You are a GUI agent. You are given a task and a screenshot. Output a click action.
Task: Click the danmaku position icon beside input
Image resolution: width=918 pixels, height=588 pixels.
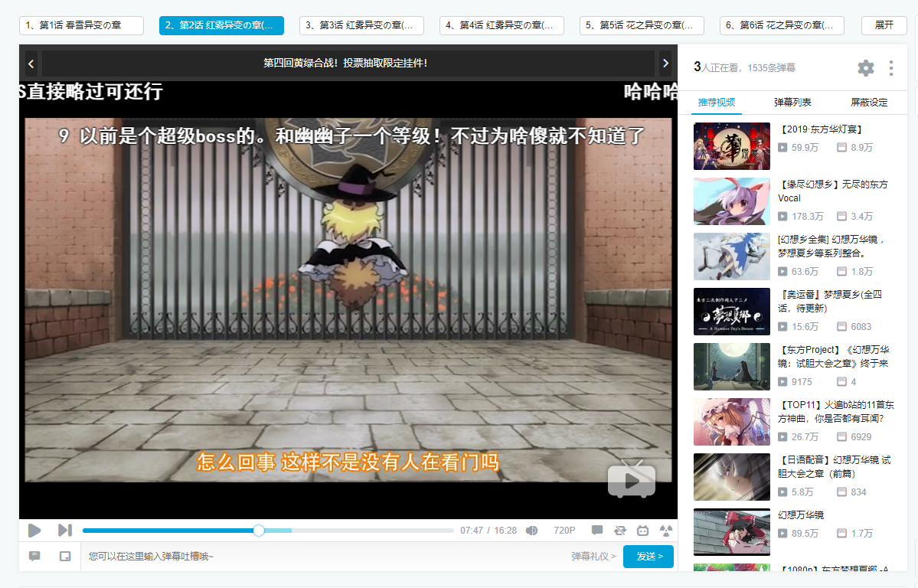[x=65, y=556]
